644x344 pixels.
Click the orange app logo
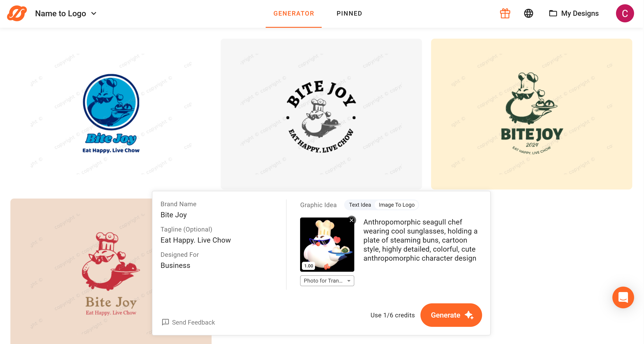click(17, 13)
